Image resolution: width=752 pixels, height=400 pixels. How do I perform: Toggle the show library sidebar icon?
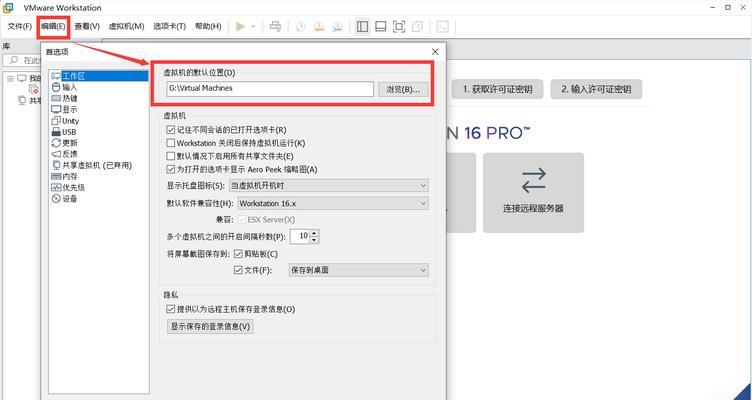click(x=362, y=26)
